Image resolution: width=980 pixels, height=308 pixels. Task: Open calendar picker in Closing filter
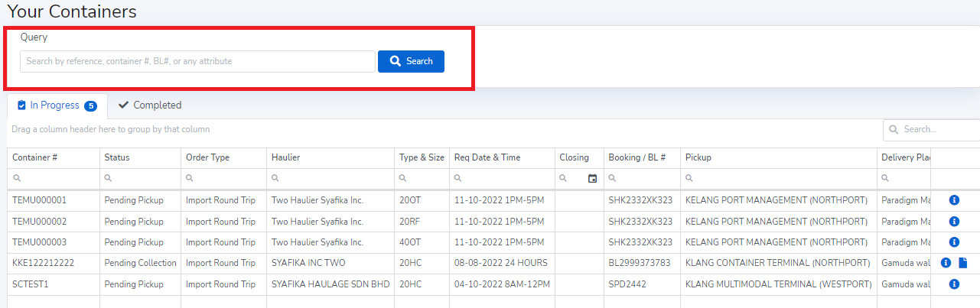(x=592, y=179)
